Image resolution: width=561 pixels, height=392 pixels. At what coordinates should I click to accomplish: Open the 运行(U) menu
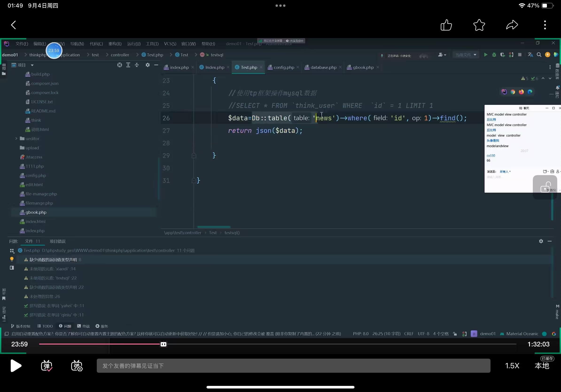(x=134, y=44)
